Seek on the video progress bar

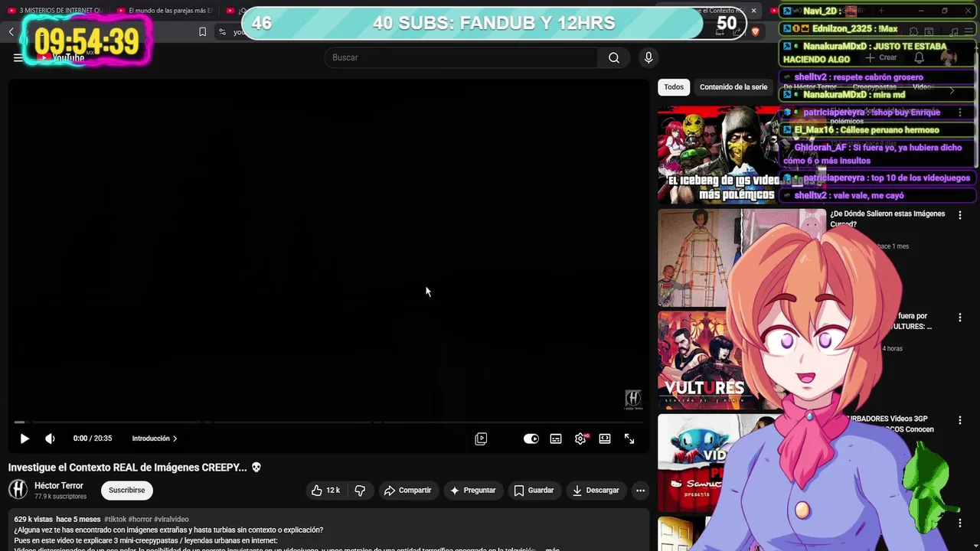(328, 422)
